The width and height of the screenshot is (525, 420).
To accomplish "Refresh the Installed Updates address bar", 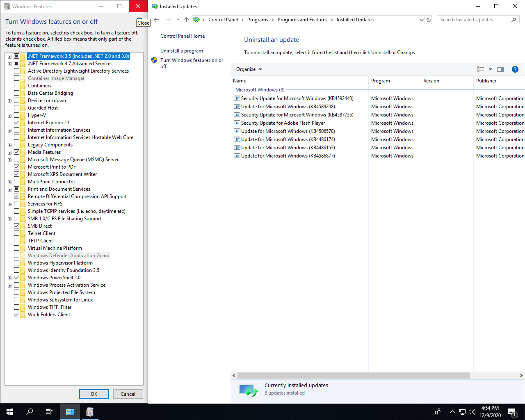I will point(429,20).
